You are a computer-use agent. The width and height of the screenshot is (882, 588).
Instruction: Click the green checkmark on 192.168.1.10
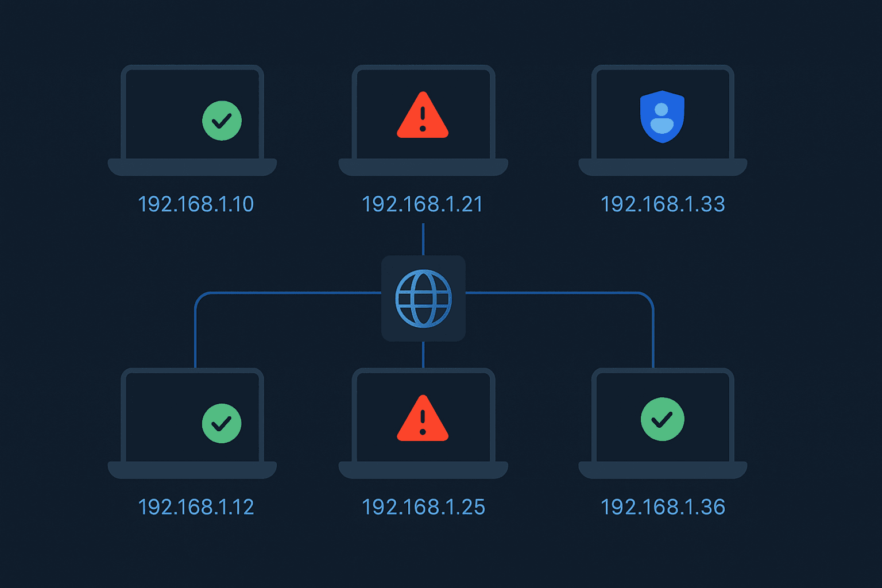(221, 121)
